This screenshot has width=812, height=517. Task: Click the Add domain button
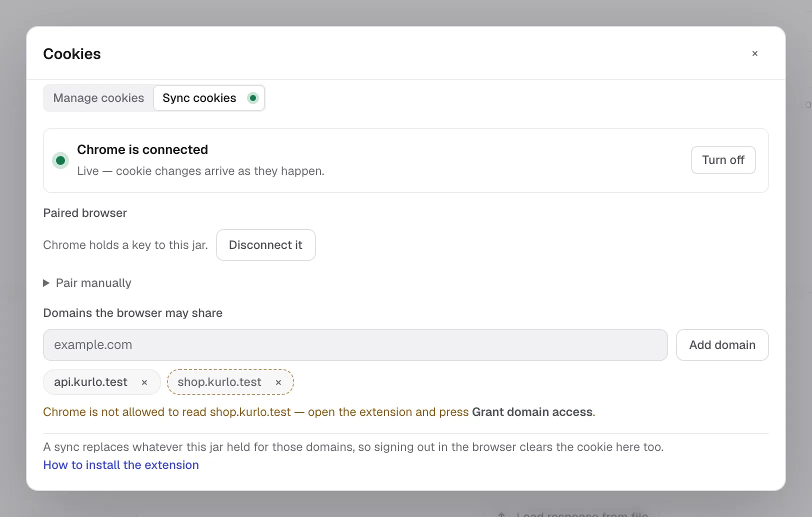722,345
